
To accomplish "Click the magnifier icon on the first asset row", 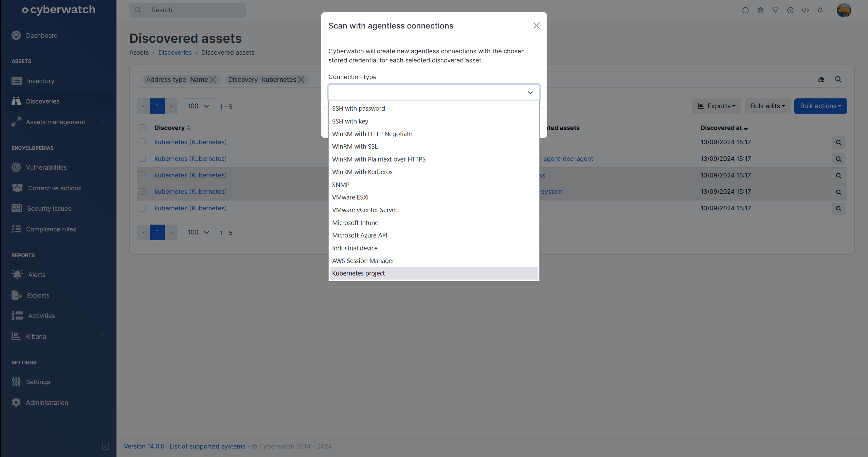I will (838, 142).
